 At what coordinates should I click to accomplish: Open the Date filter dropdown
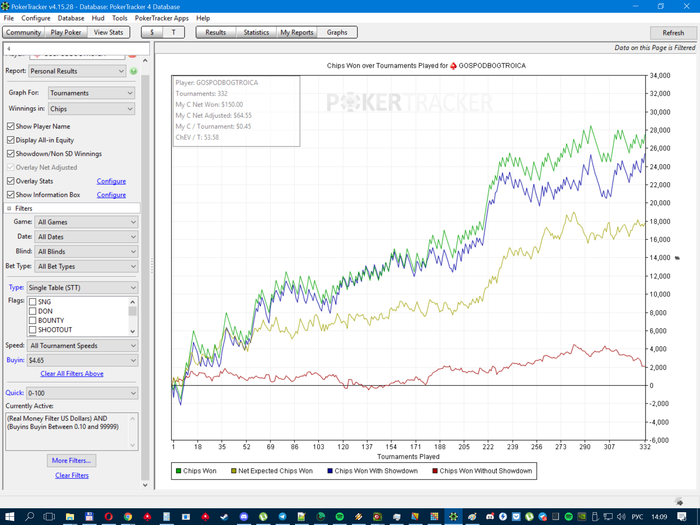(86, 237)
